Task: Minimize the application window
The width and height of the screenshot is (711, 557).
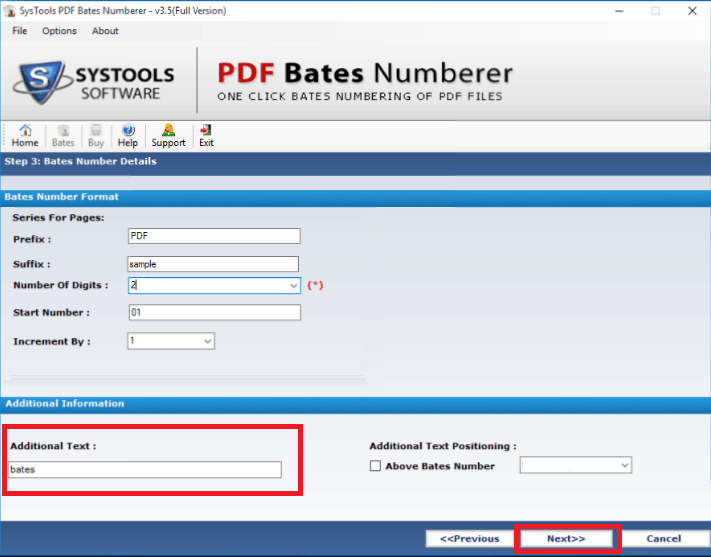Action: coord(619,11)
